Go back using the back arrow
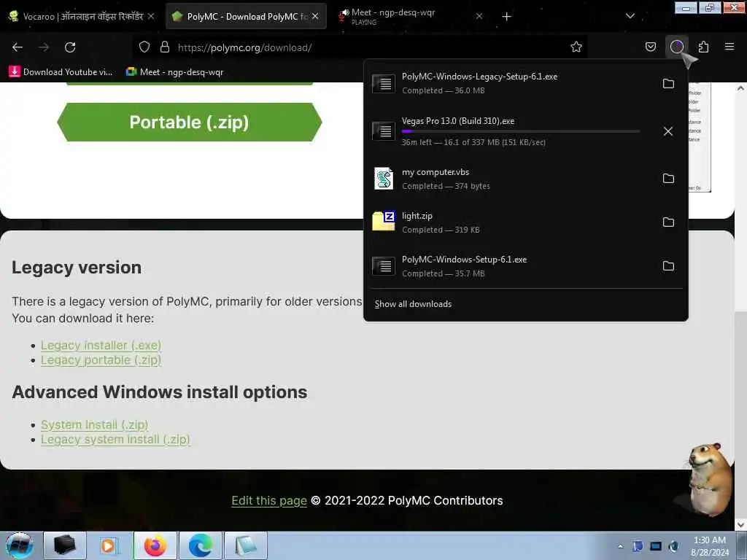This screenshot has height=560, width=747. pos(18,47)
